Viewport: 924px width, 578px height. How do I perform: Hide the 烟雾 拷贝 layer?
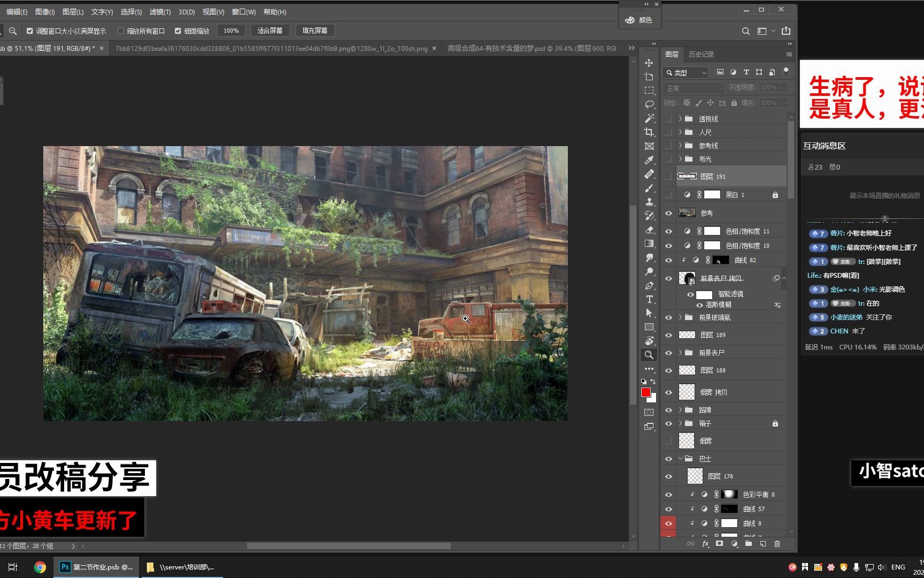coord(668,392)
